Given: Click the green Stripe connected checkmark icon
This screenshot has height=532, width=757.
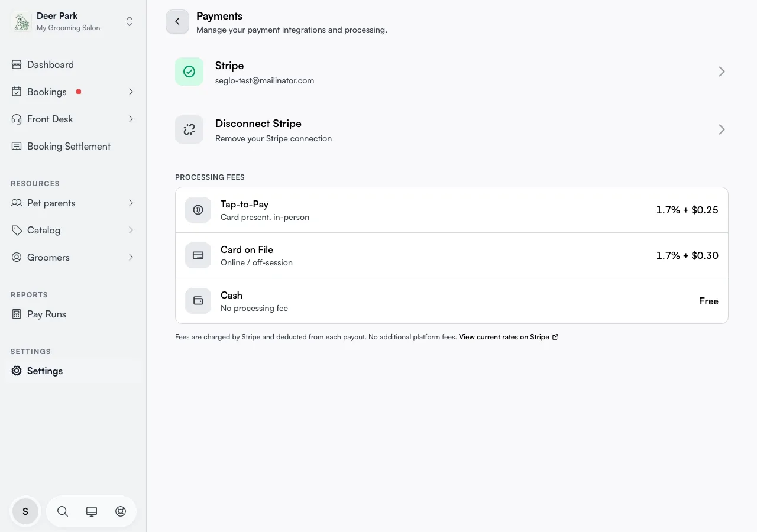Looking at the screenshot, I should pos(189,72).
